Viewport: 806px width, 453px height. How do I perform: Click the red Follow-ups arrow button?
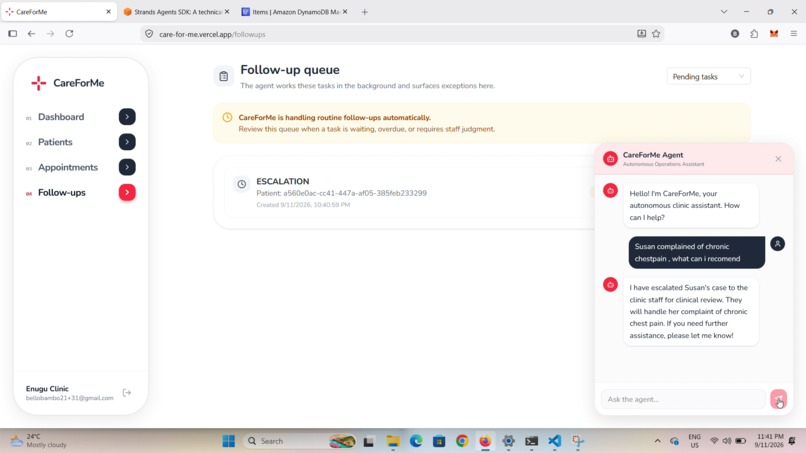click(127, 192)
